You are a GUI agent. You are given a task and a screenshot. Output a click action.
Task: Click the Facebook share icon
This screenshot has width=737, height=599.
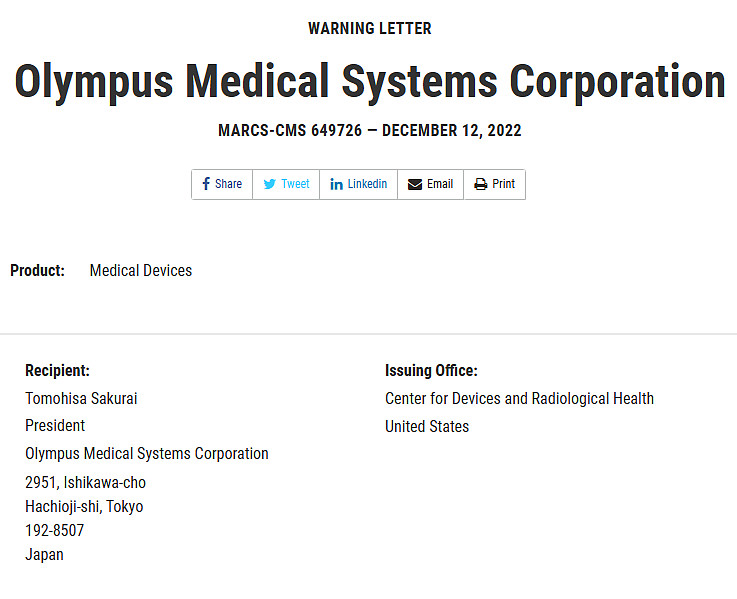point(206,184)
